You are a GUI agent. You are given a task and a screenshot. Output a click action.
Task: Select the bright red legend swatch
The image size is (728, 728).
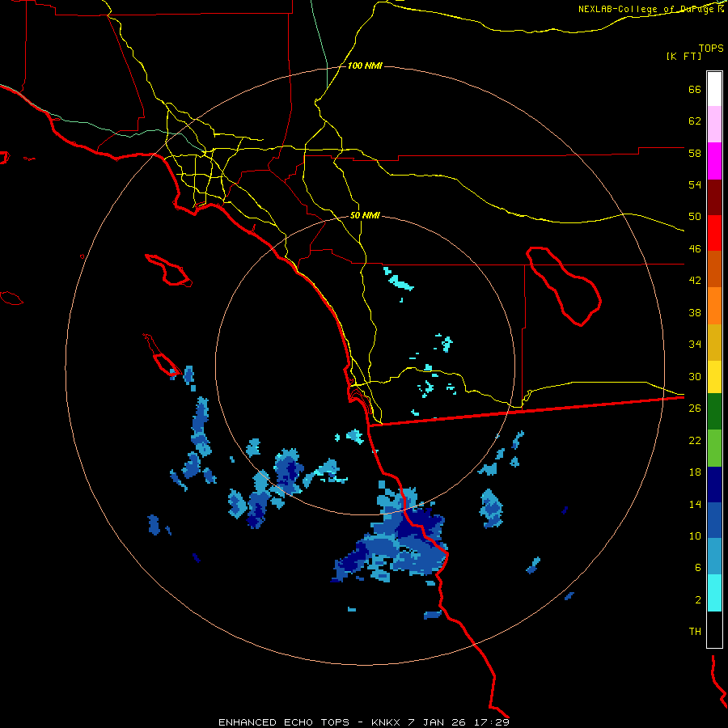[x=714, y=233]
